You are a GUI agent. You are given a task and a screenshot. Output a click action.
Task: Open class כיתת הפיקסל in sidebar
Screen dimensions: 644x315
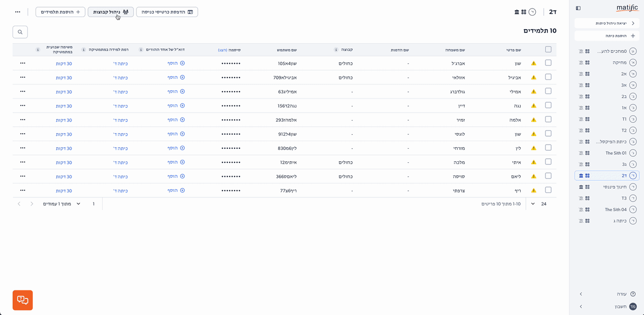(607, 142)
